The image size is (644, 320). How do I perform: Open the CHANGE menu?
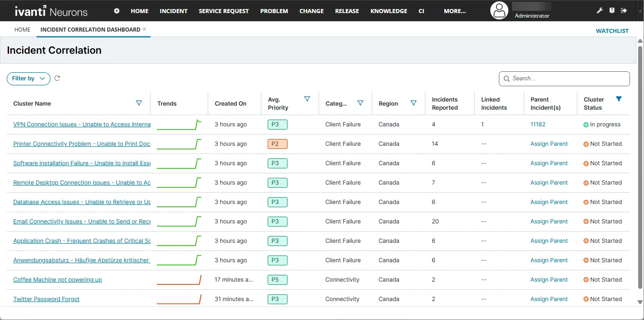click(311, 11)
